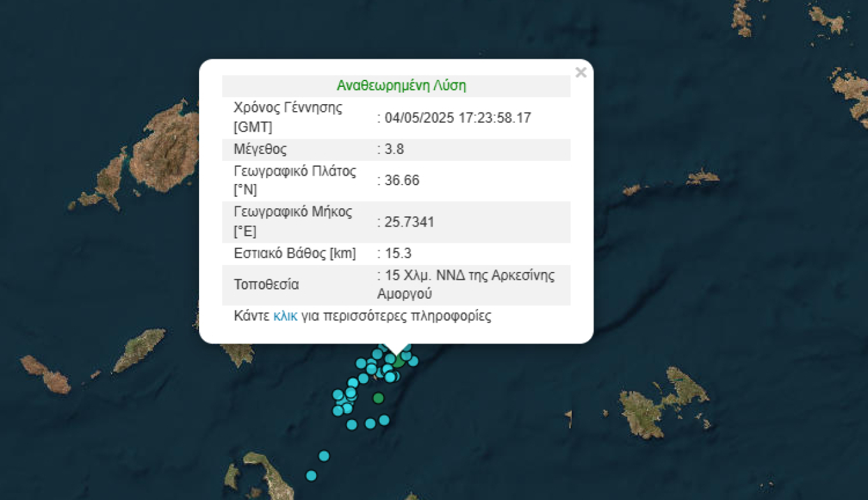The width and height of the screenshot is (868, 500).
Task: Select the southernmost cyan earthquake marker
Action: 311,475
